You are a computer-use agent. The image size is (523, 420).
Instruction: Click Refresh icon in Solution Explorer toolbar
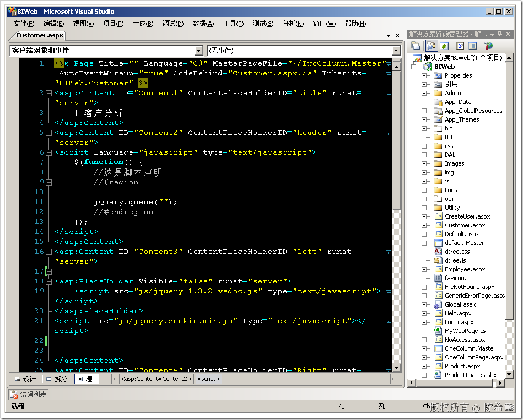click(x=444, y=46)
